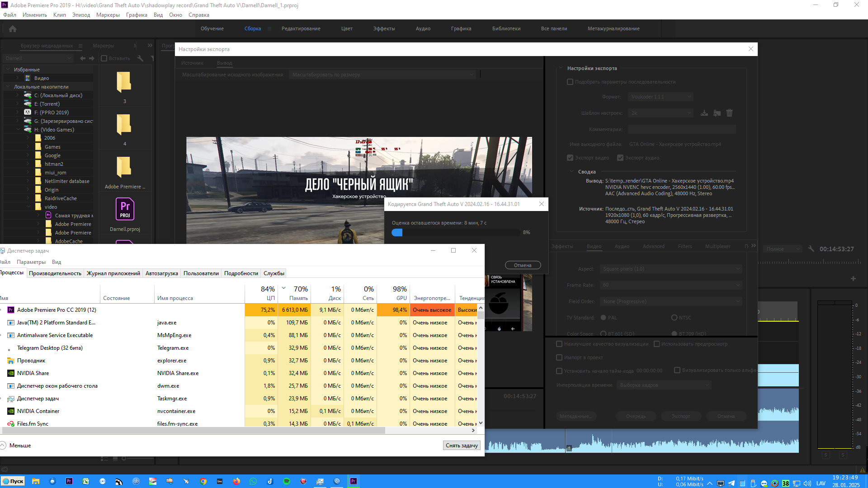Enable Подобрать параметры последовательности checkbox
Screen dimensions: 868x488
tap(570, 82)
